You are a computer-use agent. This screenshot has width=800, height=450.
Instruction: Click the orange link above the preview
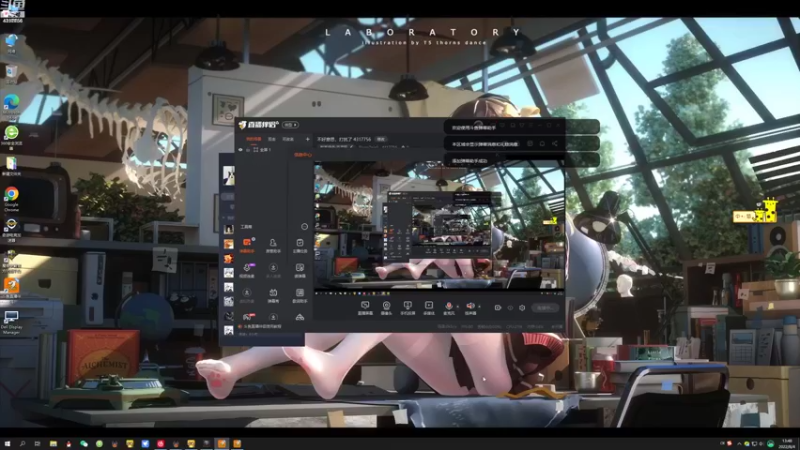point(303,155)
